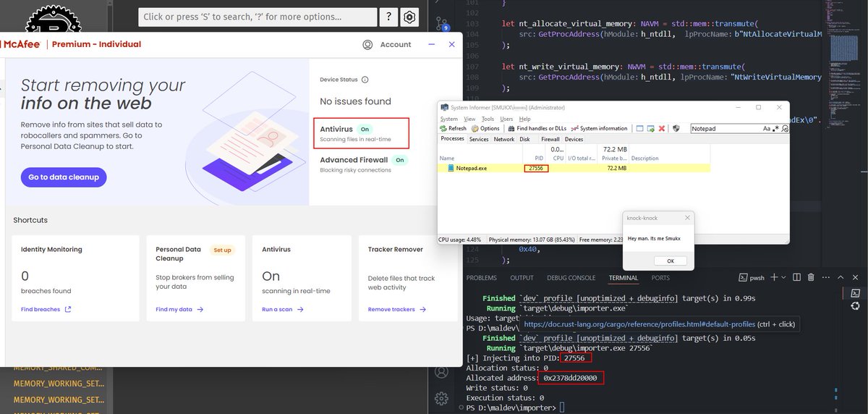Click Refresh in System Informer toolbar
This screenshot has height=414, width=868.
[x=454, y=128]
